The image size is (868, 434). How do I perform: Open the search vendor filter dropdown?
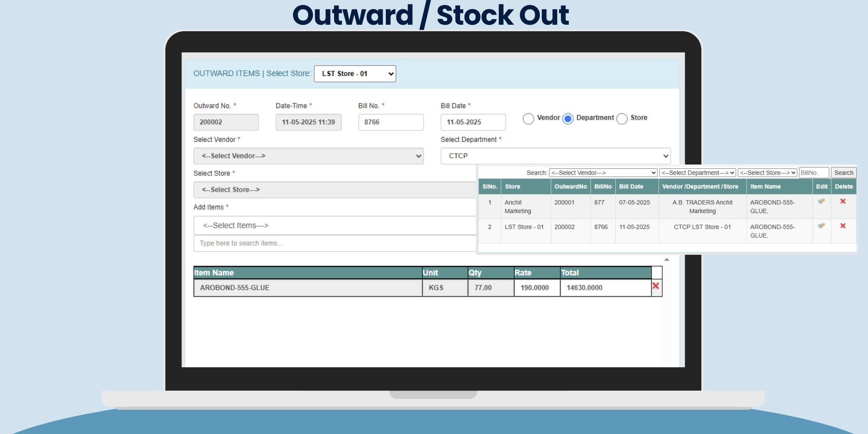pyautogui.click(x=603, y=173)
